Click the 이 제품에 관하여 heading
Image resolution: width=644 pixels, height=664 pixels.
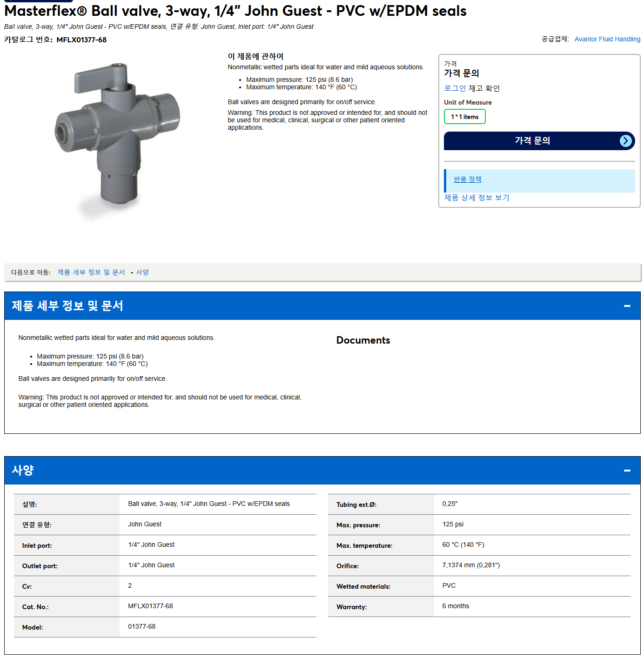(255, 56)
